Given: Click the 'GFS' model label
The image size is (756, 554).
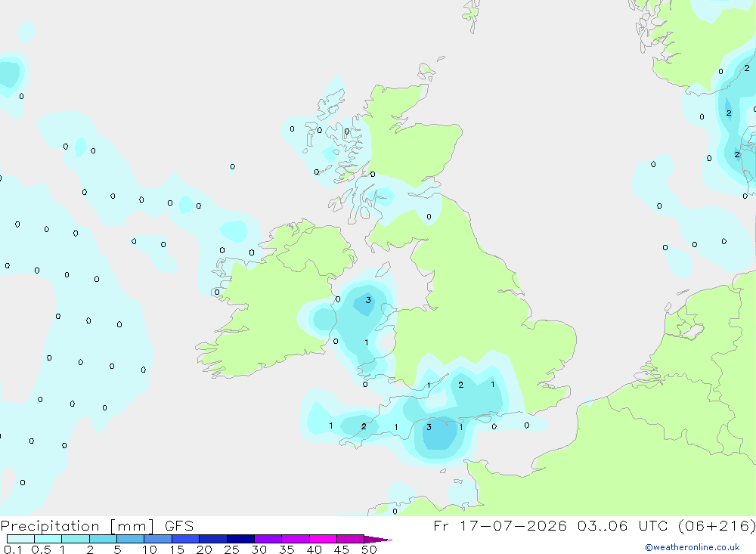Looking at the screenshot, I should tap(179, 525).
